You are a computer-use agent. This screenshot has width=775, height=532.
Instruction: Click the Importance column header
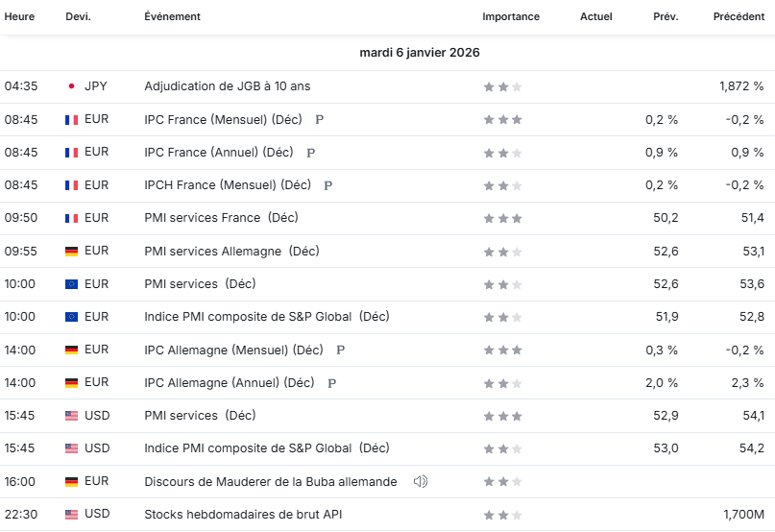[511, 16]
